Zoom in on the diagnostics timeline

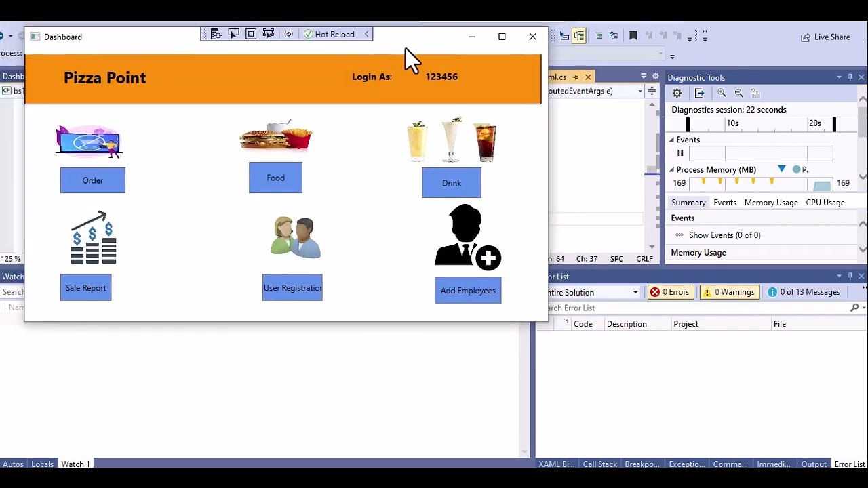coord(722,94)
